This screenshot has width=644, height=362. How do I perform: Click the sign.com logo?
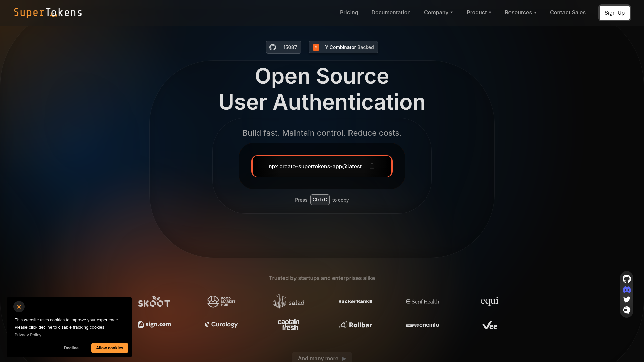click(x=154, y=325)
